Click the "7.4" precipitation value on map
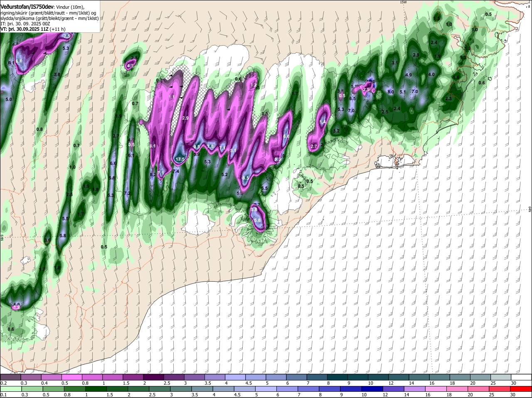Screen dimensions: 532x398 pos(176,171)
